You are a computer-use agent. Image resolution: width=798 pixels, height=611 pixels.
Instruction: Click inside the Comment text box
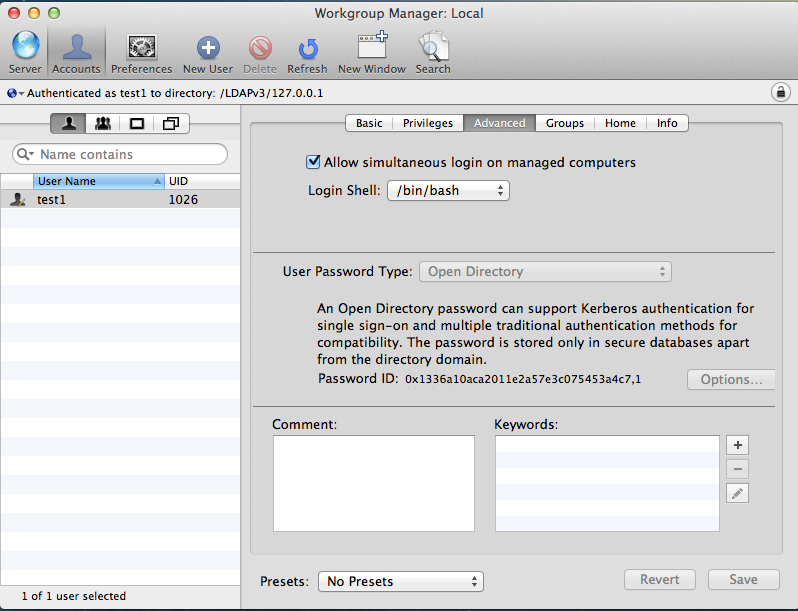coord(374,483)
